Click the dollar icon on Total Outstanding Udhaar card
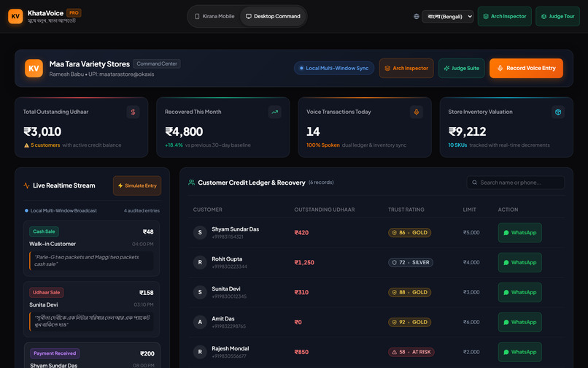The width and height of the screenshot is (588, 368). click(x=133, y=112)
